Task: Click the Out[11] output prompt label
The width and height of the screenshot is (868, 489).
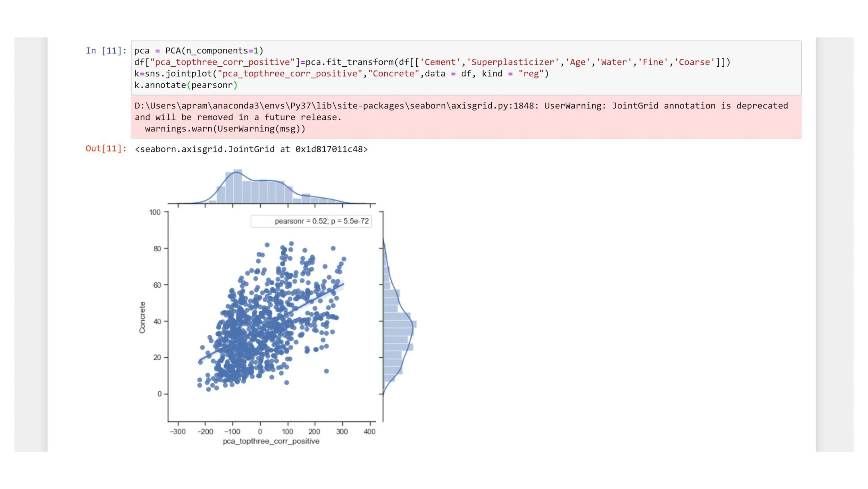Action: point(106,149)
